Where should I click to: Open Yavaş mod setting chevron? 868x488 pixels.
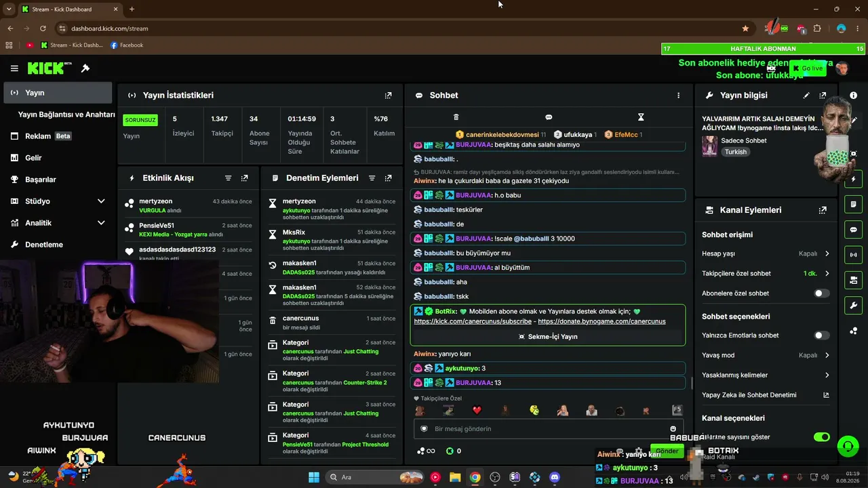827,355
